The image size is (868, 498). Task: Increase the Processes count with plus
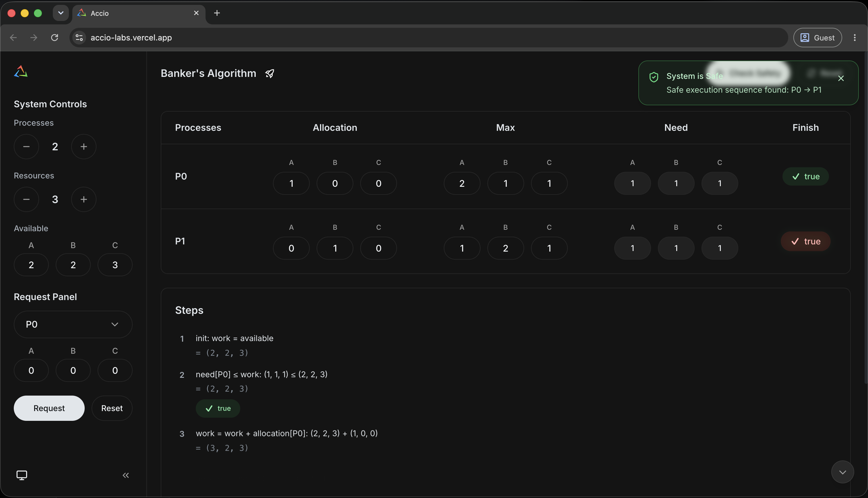pos(84,146)
